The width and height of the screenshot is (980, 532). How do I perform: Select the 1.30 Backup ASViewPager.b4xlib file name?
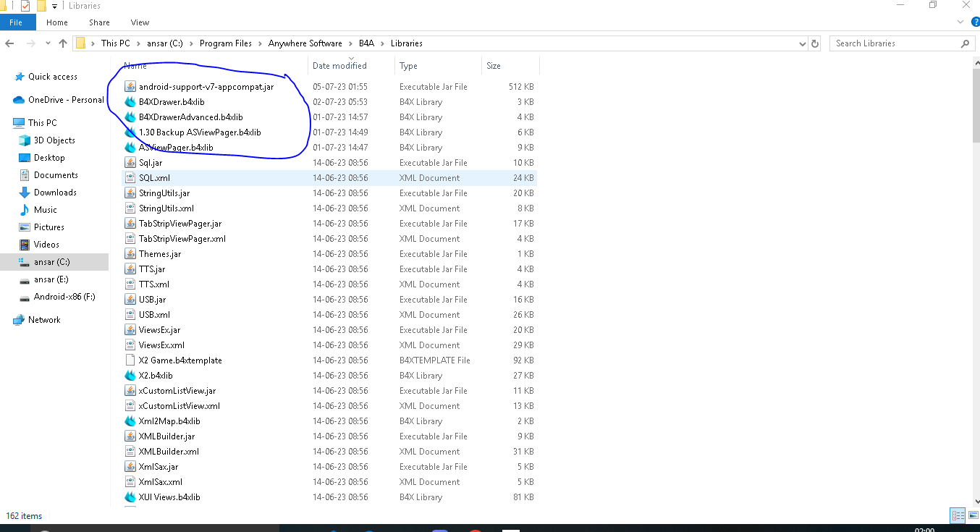(x=200, y=132)
